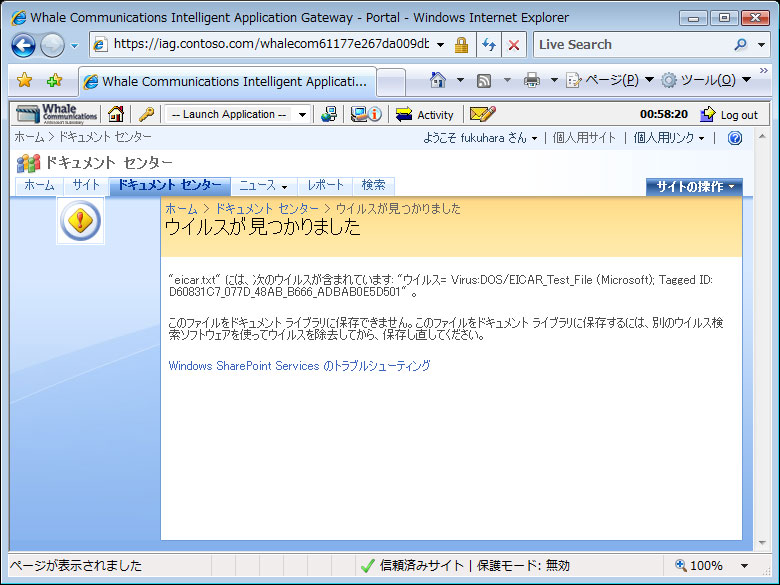
Task: Click ドキュメント センター in the top breadcrumb
Action: click(105, 137)
